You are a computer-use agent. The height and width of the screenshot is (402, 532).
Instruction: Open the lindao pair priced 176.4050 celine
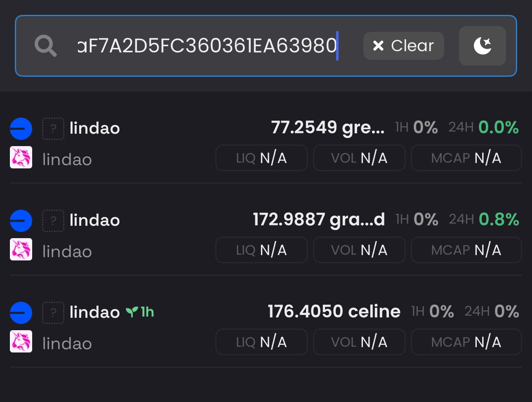click(x=334, y=312)
